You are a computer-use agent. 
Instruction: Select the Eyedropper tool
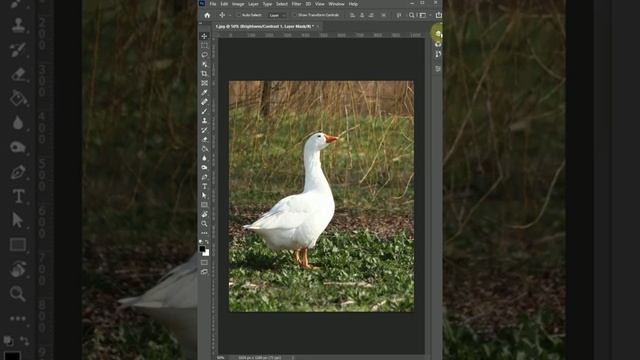click(204, 93)
